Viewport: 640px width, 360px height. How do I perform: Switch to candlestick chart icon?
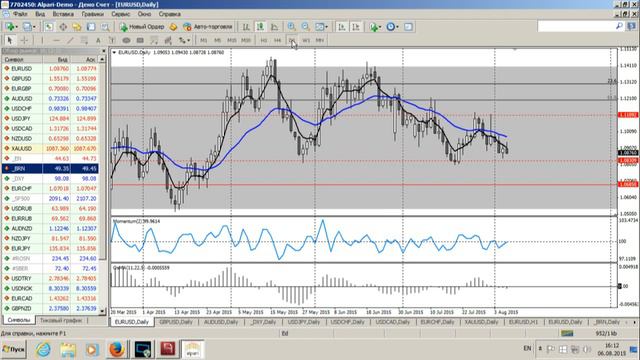pyautogui.click(x=260, y=27)
